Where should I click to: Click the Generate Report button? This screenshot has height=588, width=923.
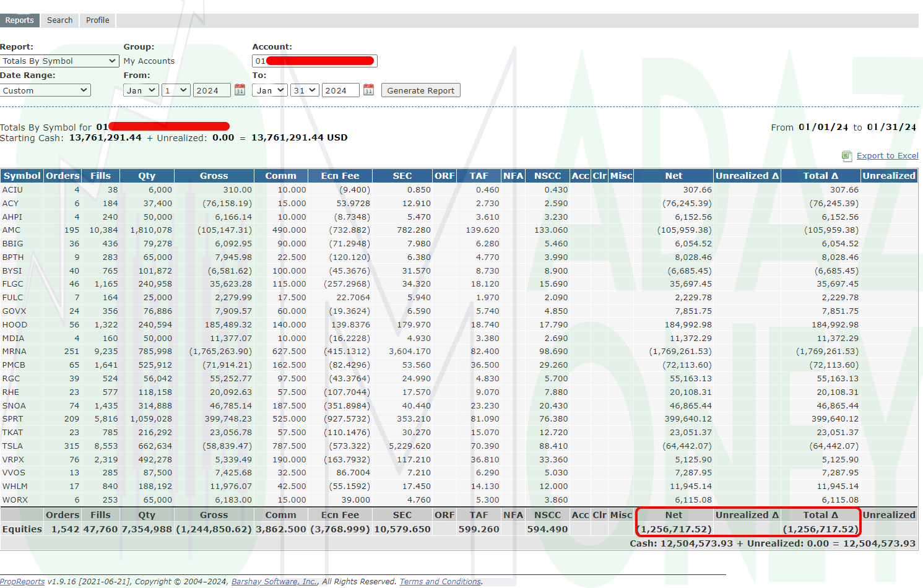[x=421, y=90]
